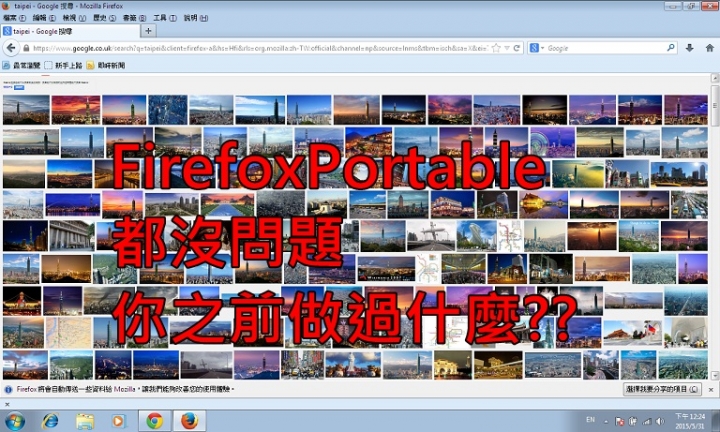Click the volume speaker tray icon
Screen dimensions: 720x432
click(x=660, y=421)
